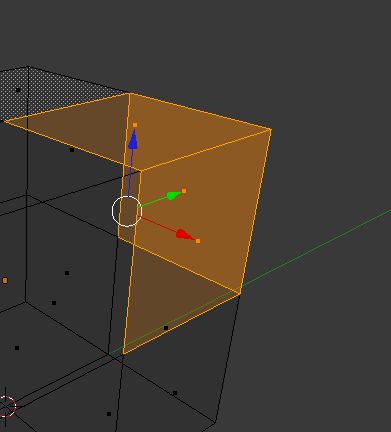Click the orange handle above the blue arrow
The image size is (391, 432).
click(135, 125)
